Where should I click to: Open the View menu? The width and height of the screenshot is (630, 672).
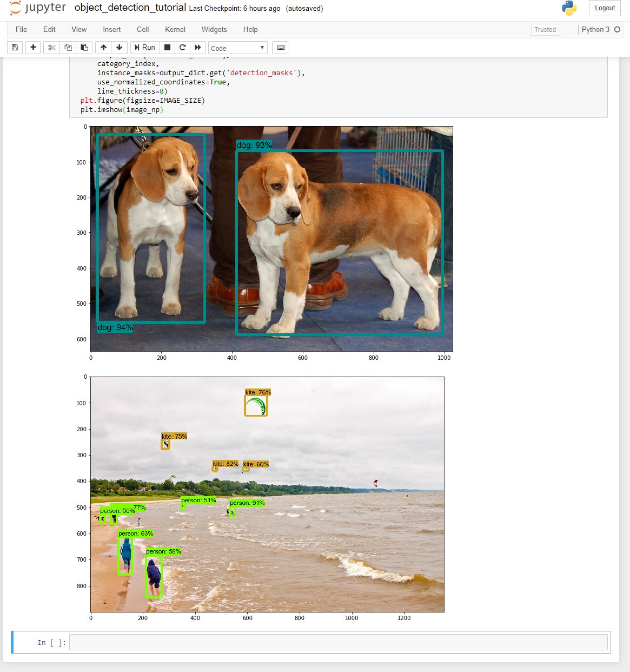pyautogui.click(x=79, y=30)
